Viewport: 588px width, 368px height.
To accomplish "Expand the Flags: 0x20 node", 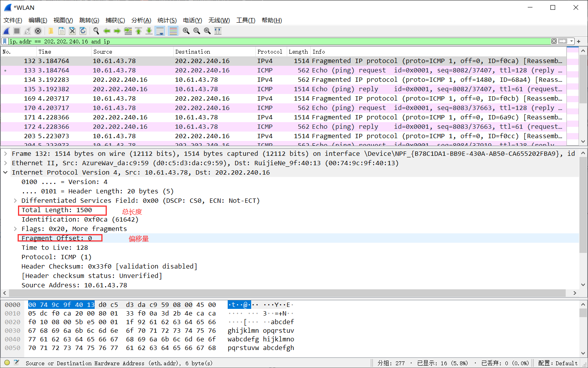I will tap(15, 229).
